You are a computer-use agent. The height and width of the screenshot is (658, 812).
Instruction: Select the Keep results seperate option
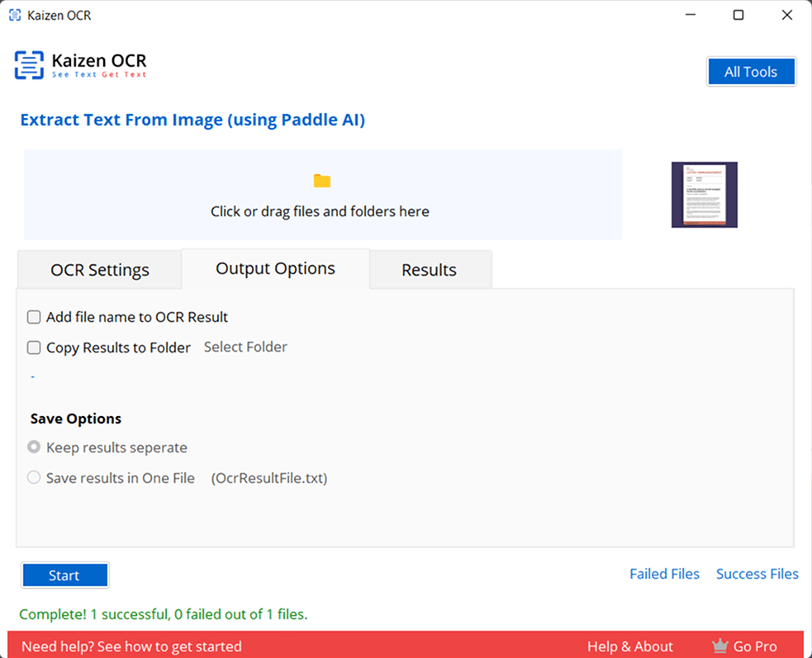(34, 447)
